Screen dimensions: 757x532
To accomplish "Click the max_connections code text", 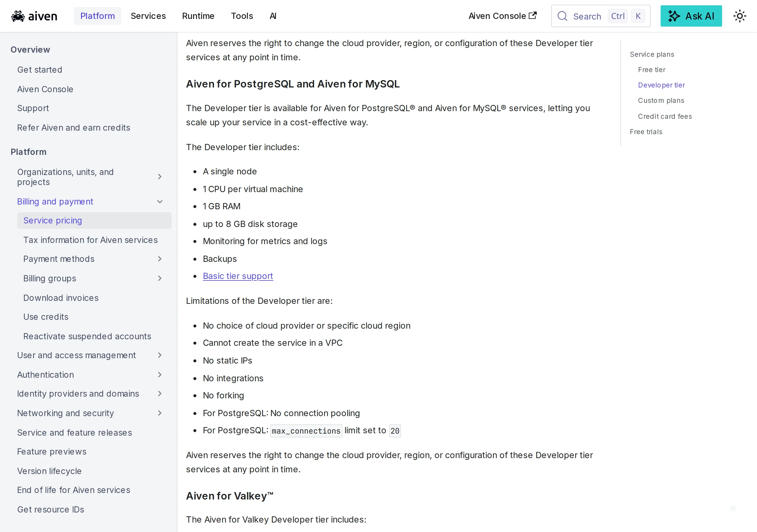I will (x=306, y=431).
